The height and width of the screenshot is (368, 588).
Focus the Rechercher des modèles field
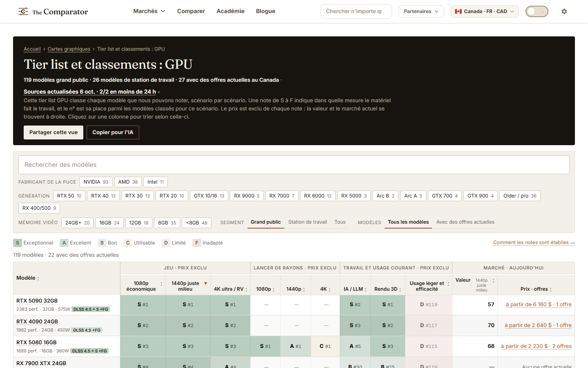click(x=294, y=165)
